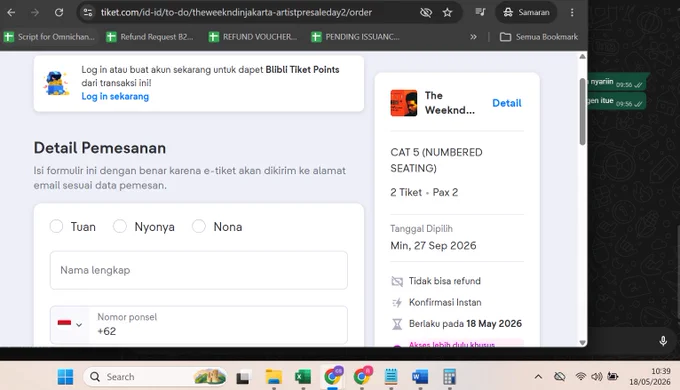Click the CAT 5 (NUMBERED SEATING) text

[436, 160]
